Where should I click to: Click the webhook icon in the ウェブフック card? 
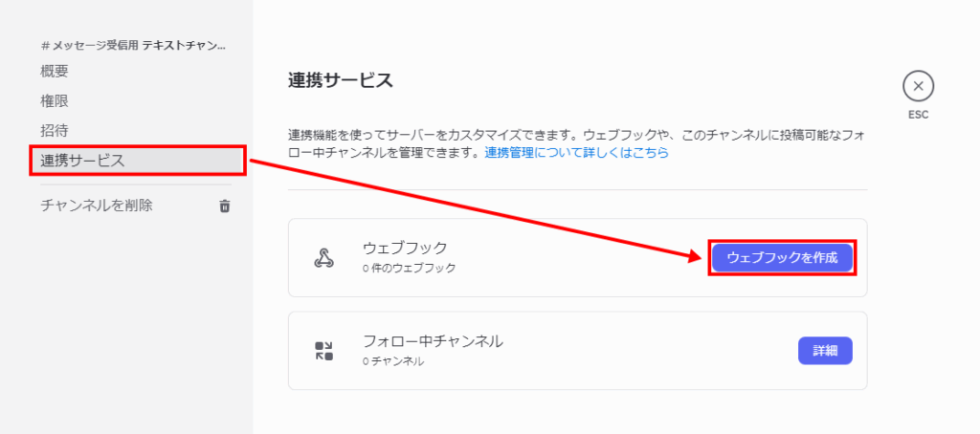pyautogui.click(x=323, y=257)
